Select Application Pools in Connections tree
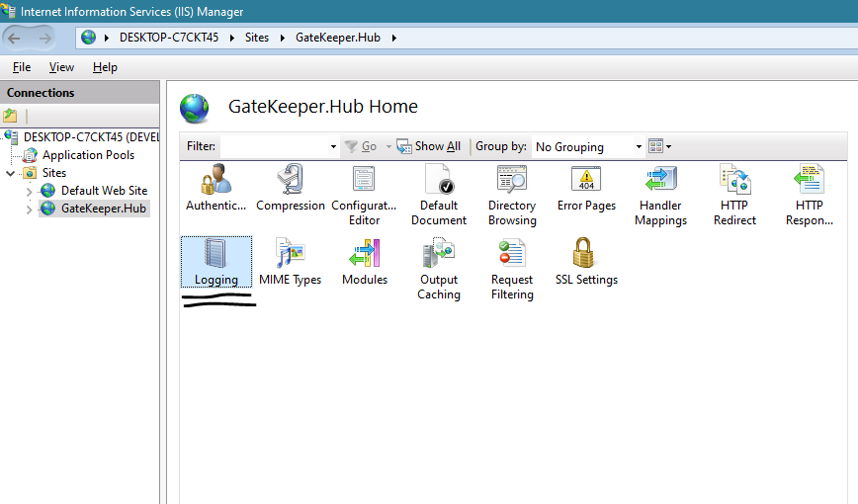 [87, 155]
